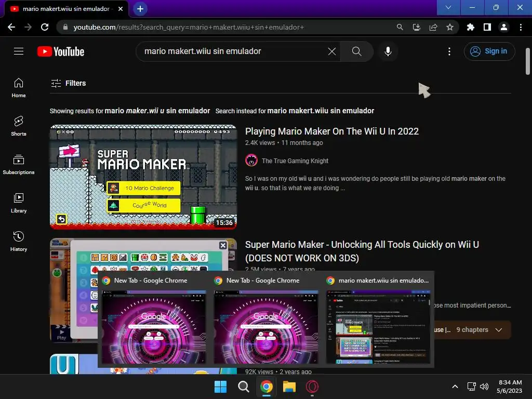Select the mario makert.wiiu sin emulador tab
Image resolution: width=532 pixels, height=399 pixels.
coord(66,9)
